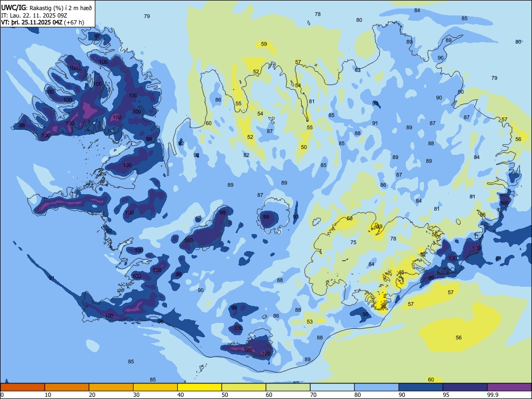Click the 20–30 legend color swatch

click(x=111, y=387)
